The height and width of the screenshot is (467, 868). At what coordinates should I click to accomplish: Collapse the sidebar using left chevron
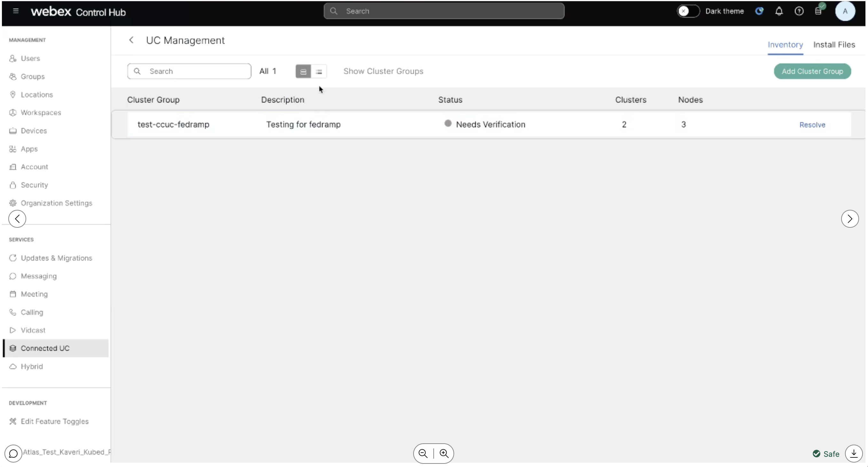point(17,218)
